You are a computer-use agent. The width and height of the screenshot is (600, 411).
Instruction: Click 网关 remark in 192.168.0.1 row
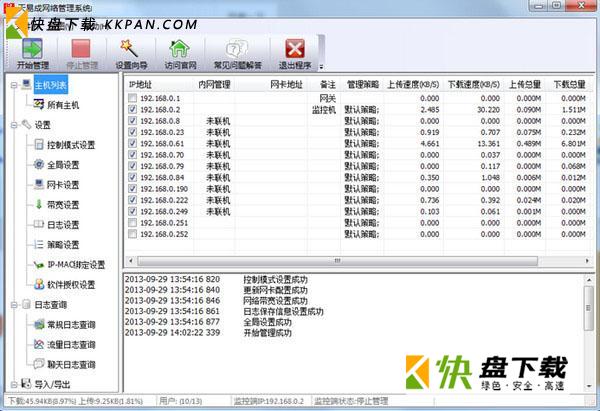click(x=328, y=98)
